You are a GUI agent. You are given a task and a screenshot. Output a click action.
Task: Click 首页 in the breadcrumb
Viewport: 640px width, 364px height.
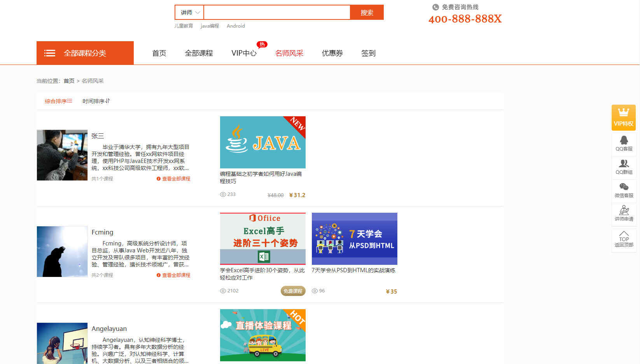click(x=69, y=81)
